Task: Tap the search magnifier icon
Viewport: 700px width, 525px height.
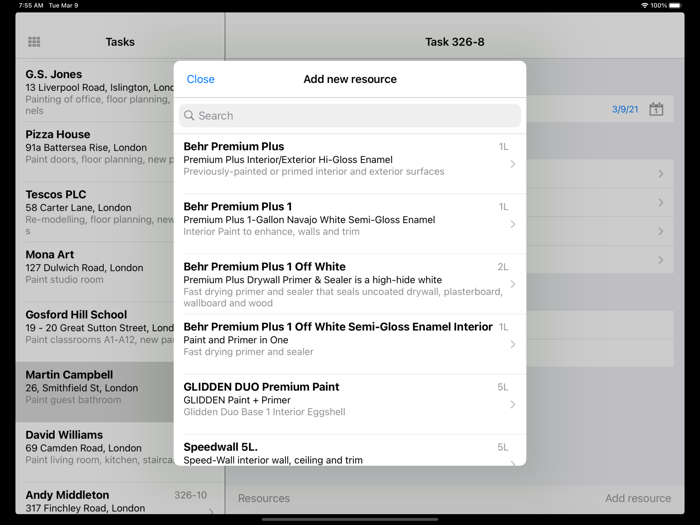Action: click(x=189, y=116)
